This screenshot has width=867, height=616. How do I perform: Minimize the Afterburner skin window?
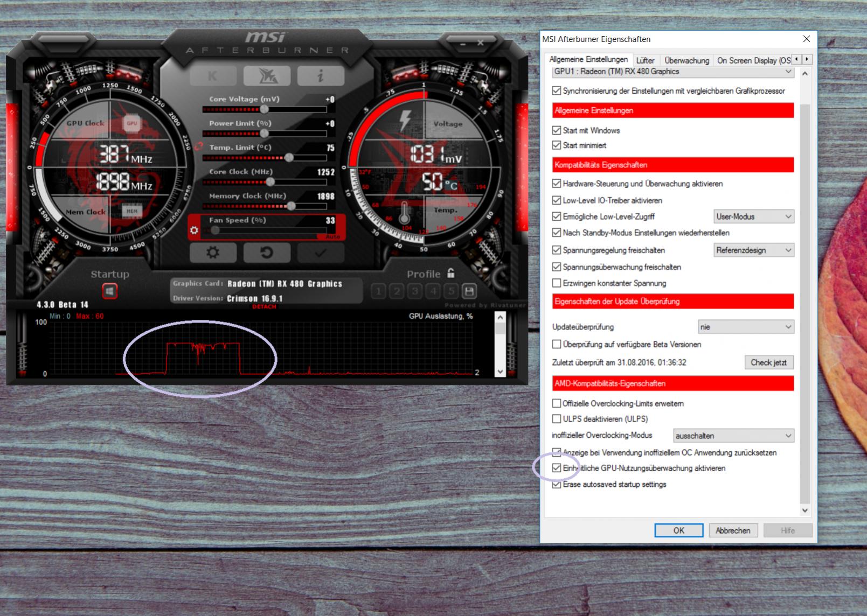(x=463, y=43)
